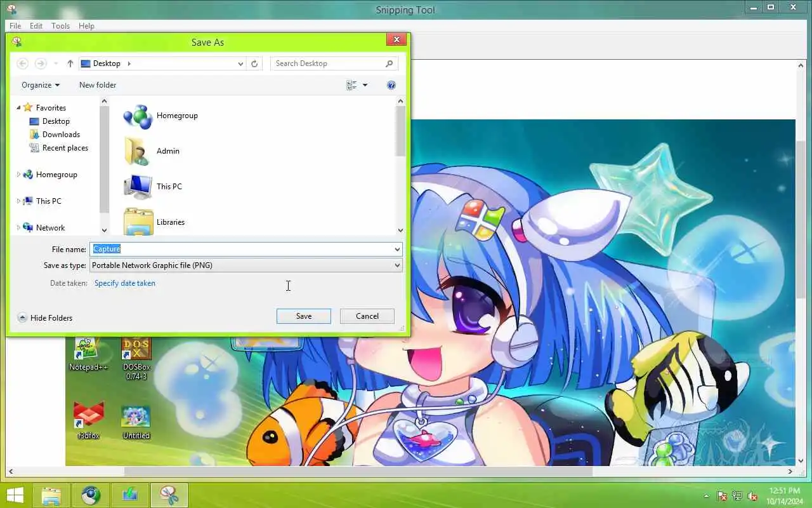Screen dimensions: 812x508
Task: Switch to Snipping Tool taskbar icon
Action: tap(169, 495)
